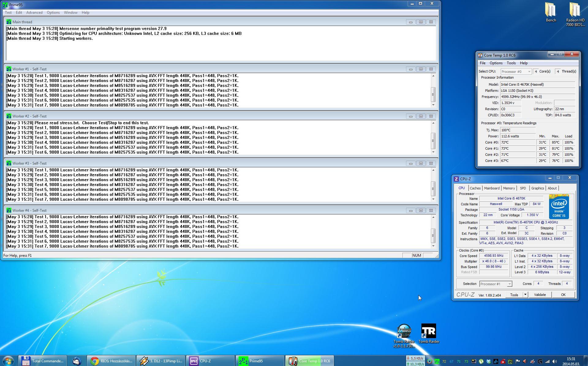Click the CPU-Z Core Speed value 4598.93 MHz
Image resolution: width=588 pixels, height=366 pixels.
point(494,256)
